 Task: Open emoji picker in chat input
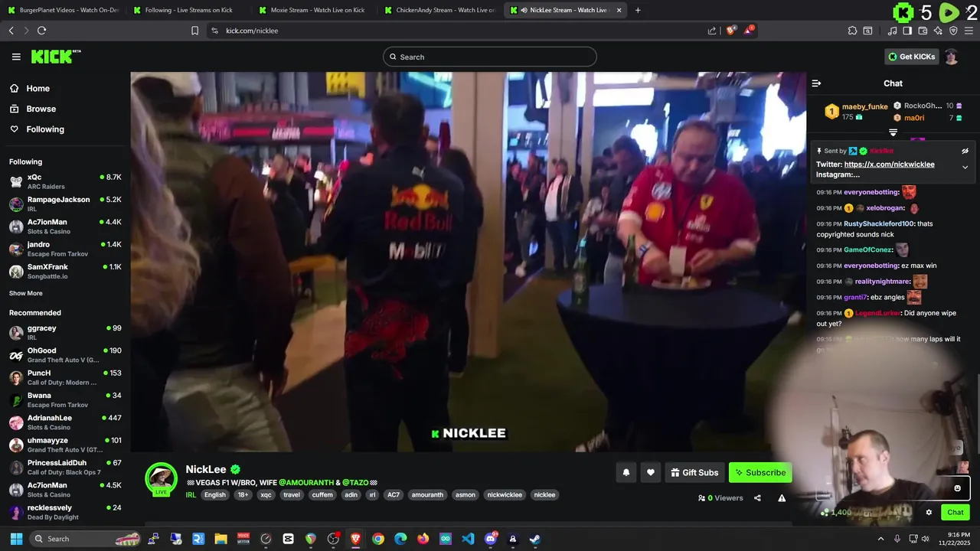(x=957, y=488)
